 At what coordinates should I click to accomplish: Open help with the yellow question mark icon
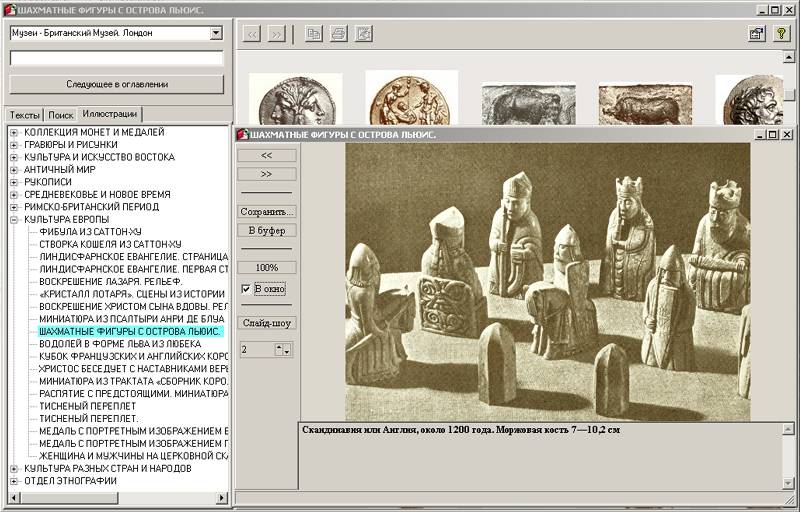(782, 34)
